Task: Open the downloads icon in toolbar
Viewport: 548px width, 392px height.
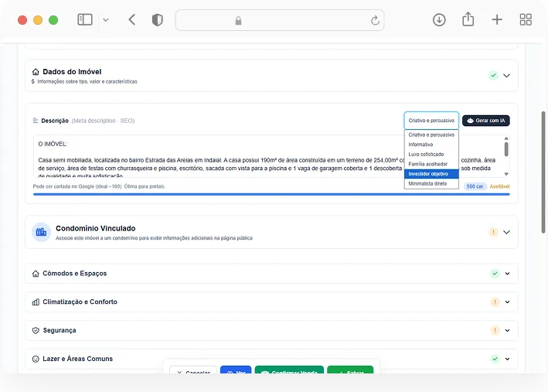Action: 439,20
